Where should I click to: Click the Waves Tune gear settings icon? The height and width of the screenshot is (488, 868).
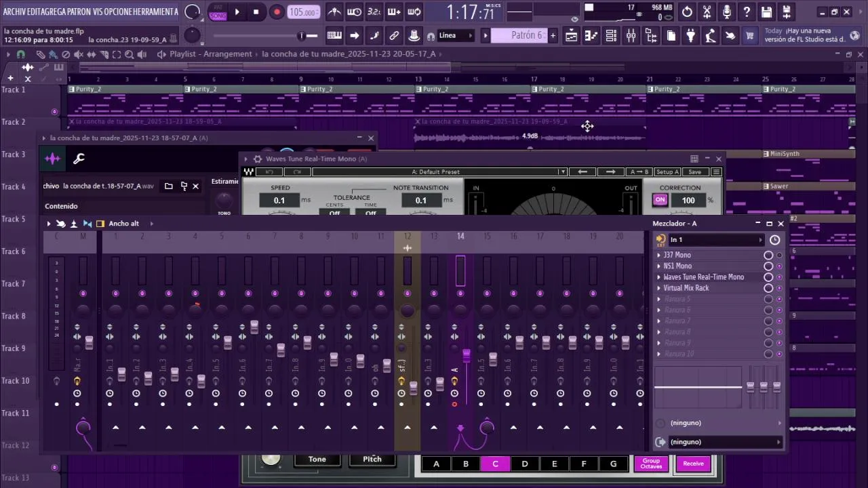(257, 159)
